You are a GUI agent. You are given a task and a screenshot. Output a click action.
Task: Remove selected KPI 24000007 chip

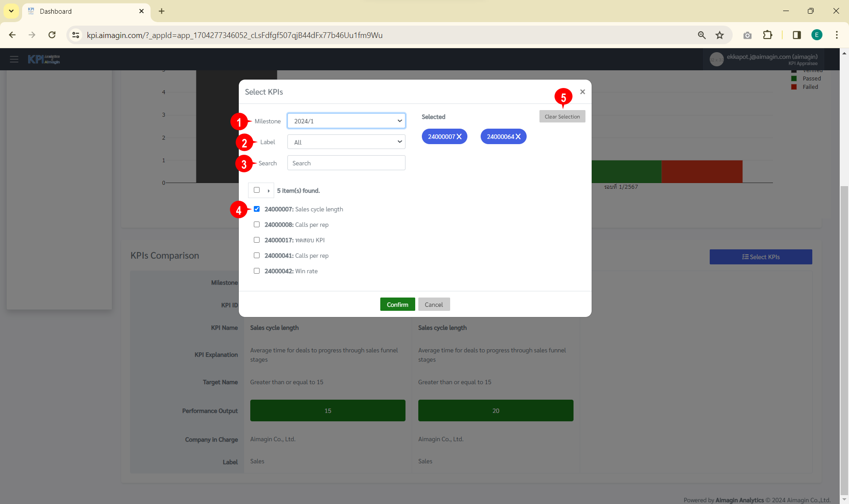coord(459,137)
